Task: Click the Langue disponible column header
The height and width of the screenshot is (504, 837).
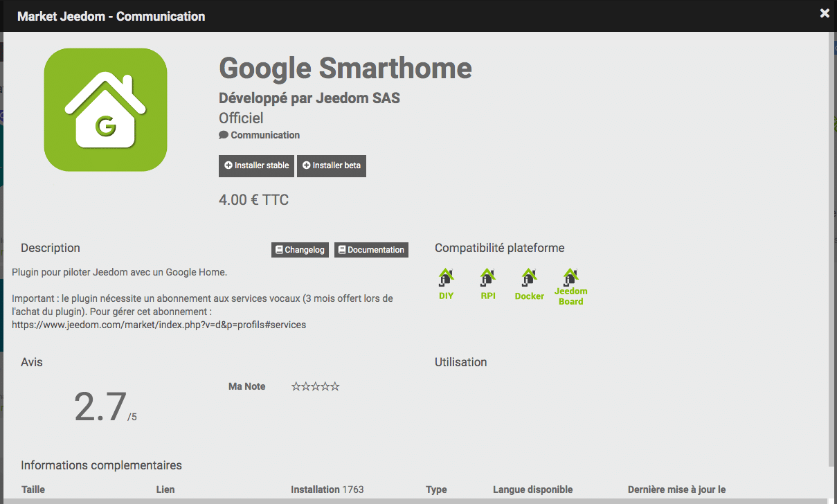Action: [x=533, y=489]
